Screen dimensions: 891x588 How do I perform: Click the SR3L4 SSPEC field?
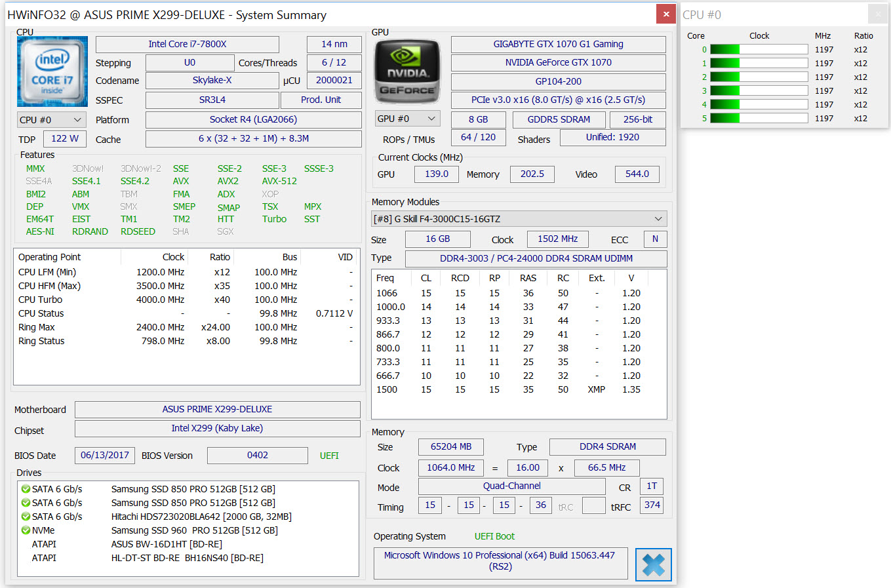click(x=212, y=100)
